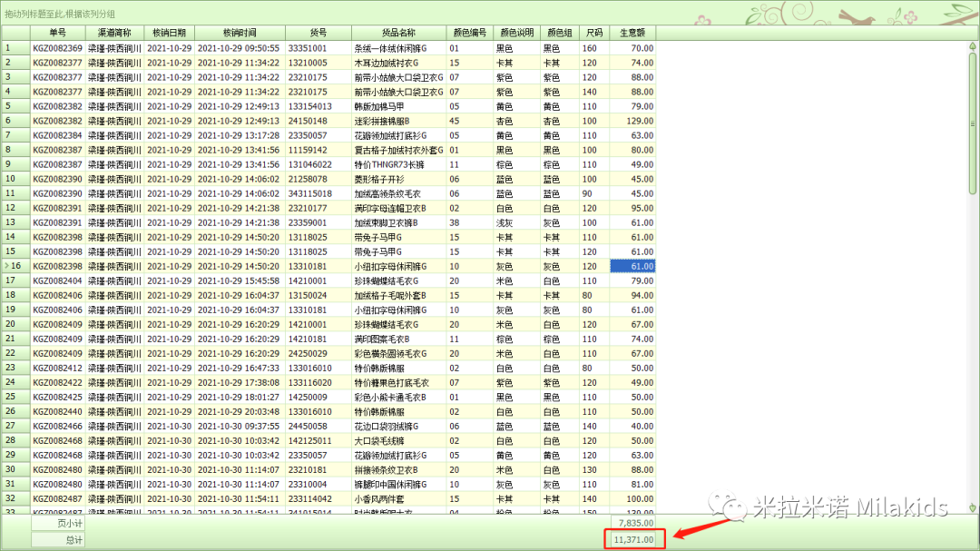Click the 货品名称 column header
This screenshot has width=980, height=551.
click(x=398, y=33)
